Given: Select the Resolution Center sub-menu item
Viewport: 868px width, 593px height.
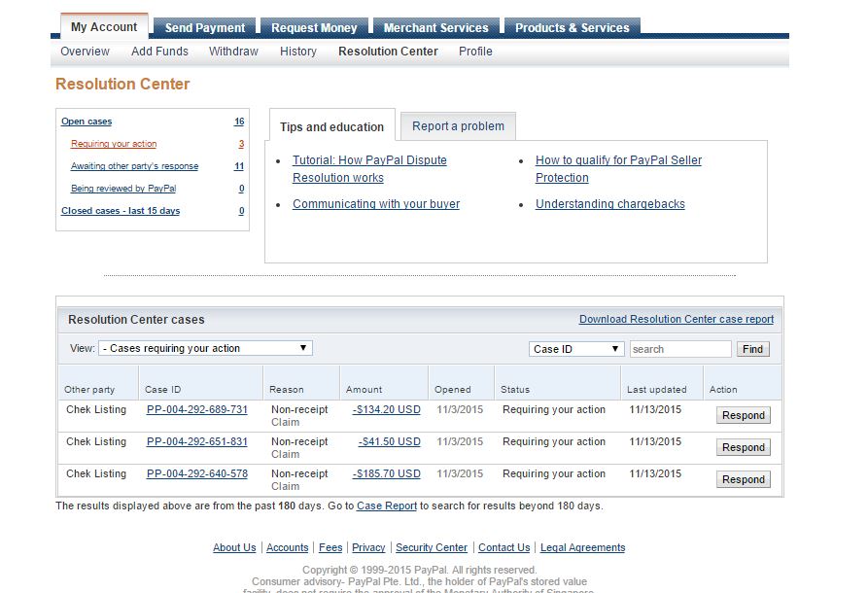Looking at the screenshot, I should point(388,52).
